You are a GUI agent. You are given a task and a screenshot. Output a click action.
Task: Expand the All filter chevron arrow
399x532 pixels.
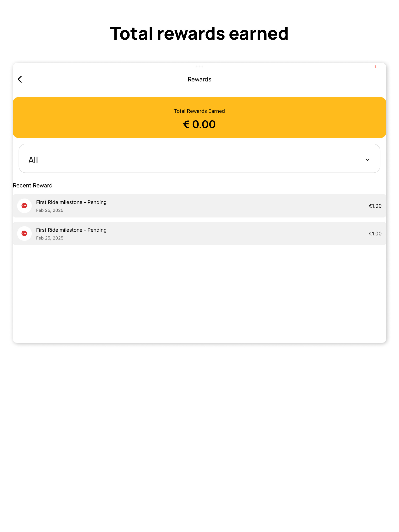367,160
